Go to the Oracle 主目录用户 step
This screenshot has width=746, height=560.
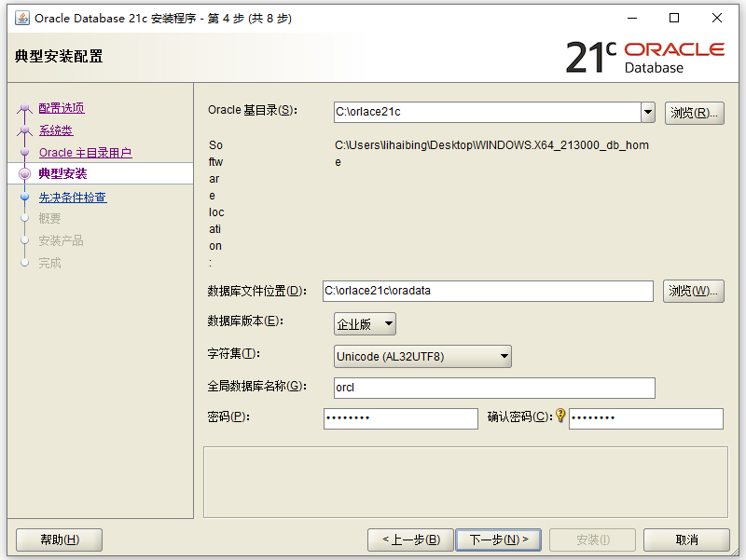(85, 153)
